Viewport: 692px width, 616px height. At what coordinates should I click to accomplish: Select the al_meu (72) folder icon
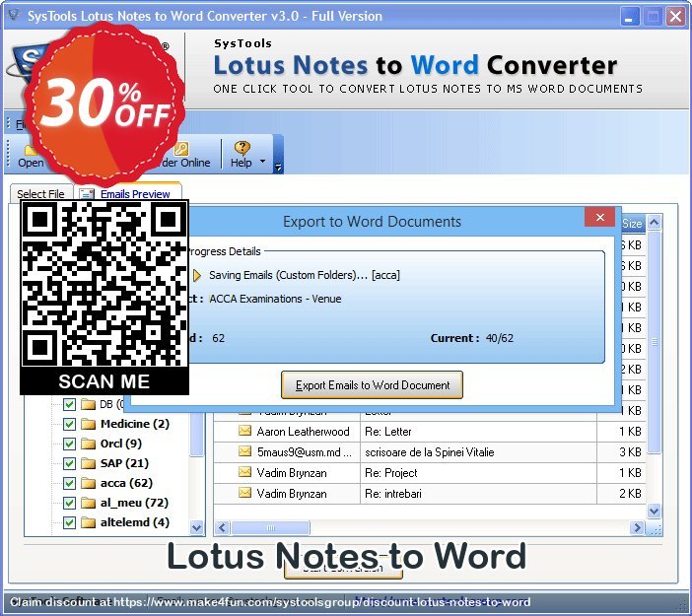tap(89, 503)
